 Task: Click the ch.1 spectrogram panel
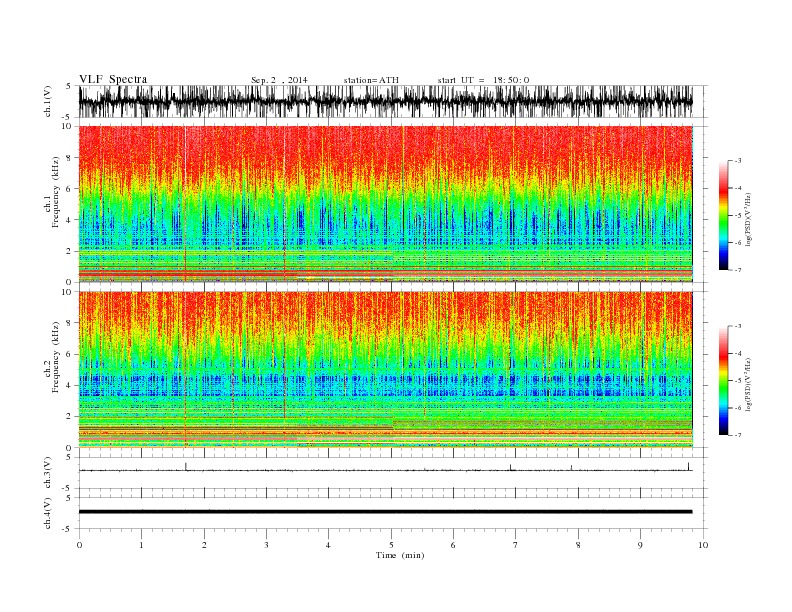pyautogui.click(x=385, y=204)
